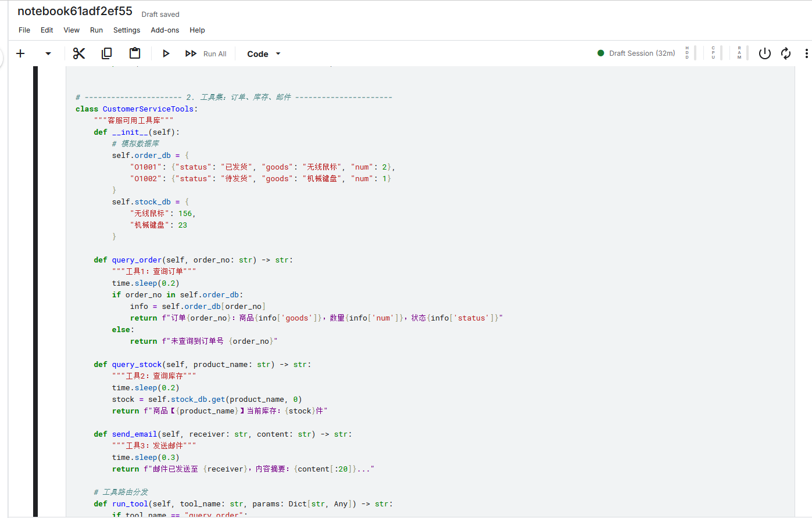The width and height of the screenshot is (812, 518).
Task: Click the def __init__(self) line
Action: pos(137,132)
